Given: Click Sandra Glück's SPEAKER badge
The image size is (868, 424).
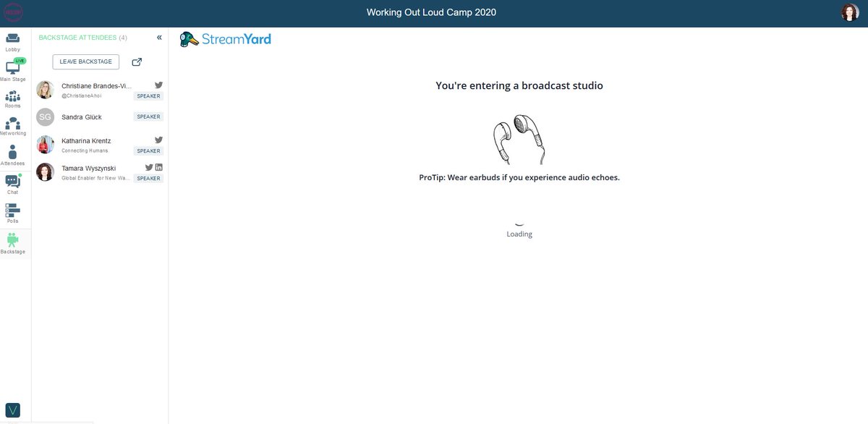Looking at the screenshot, I should [x=148, y=116].
